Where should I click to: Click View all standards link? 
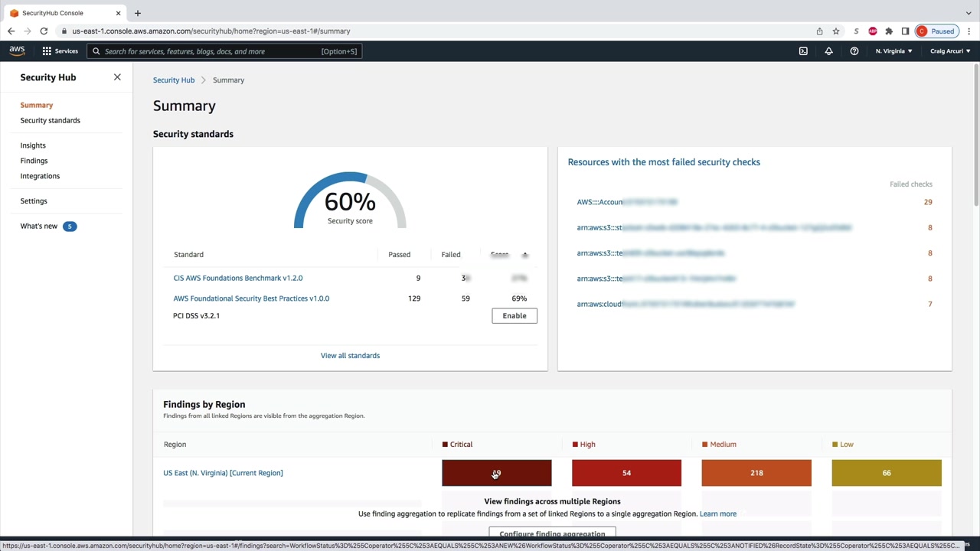point(350,356)
